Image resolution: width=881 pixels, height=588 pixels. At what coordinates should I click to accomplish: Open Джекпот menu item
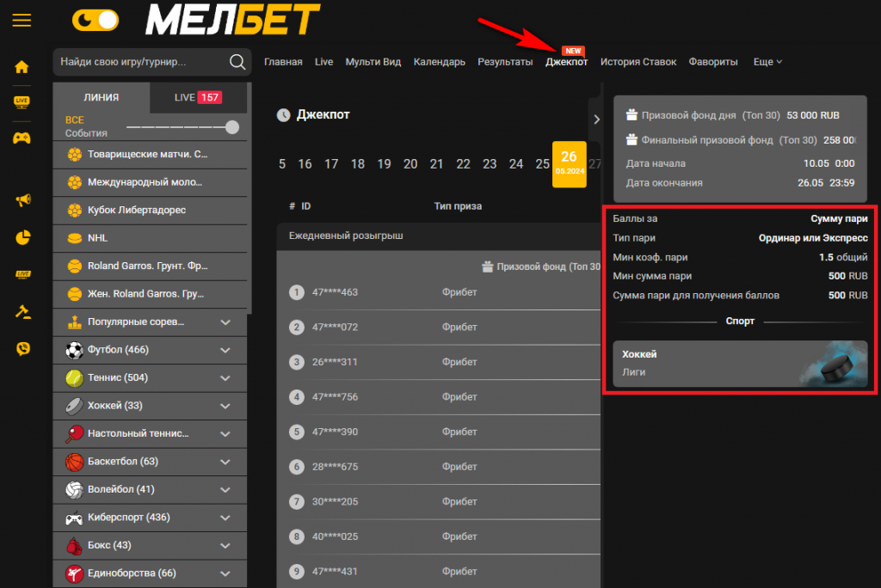coord(566,62)
